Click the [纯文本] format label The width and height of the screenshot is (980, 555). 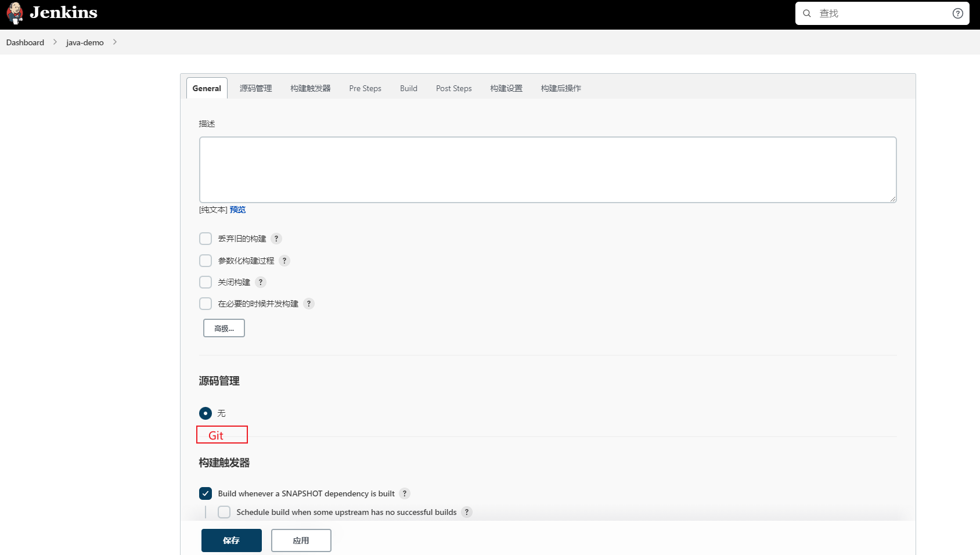(x=213, y=210)
